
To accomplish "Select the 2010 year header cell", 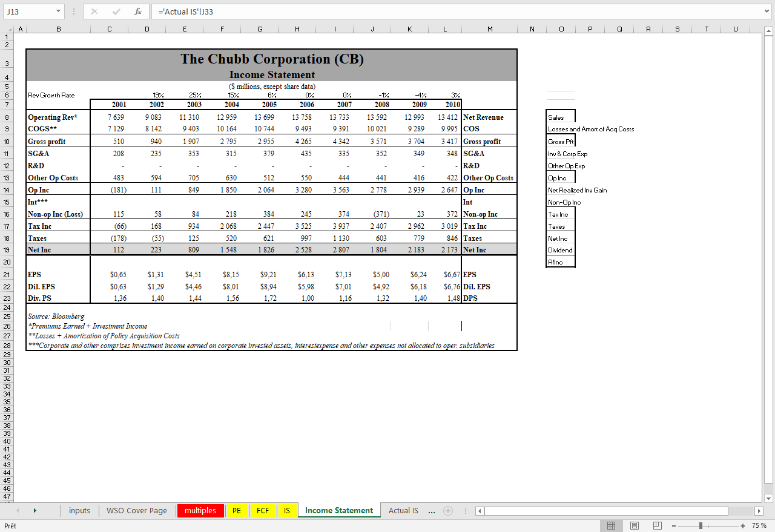I will [444, 105].
